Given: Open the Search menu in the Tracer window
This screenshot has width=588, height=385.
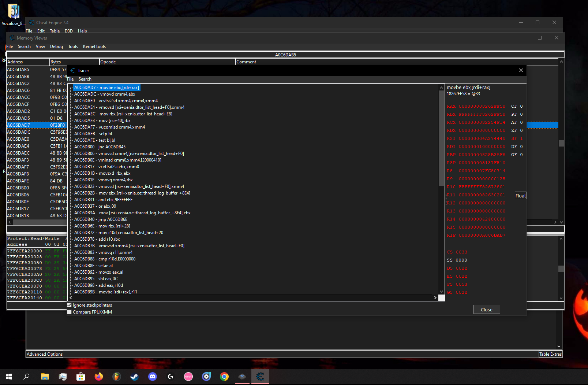Looking at the screenshot, I should click(x=85, y=79).
